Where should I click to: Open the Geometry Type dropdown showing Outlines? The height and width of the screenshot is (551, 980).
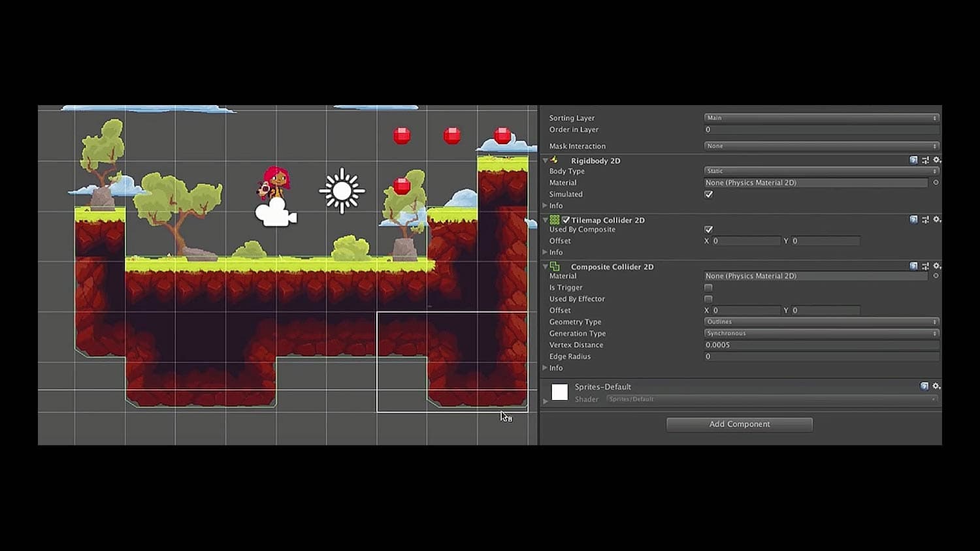(821, 321)
